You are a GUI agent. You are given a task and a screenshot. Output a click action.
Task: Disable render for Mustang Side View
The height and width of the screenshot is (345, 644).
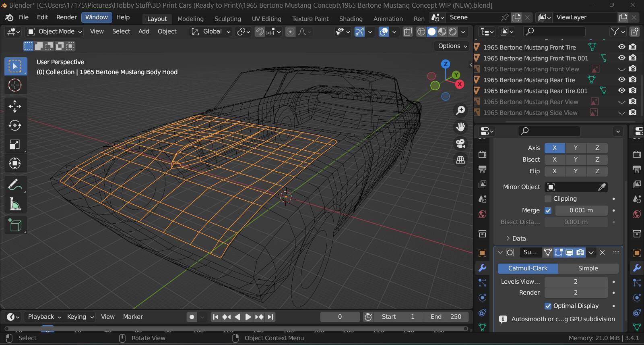(633, 112)
